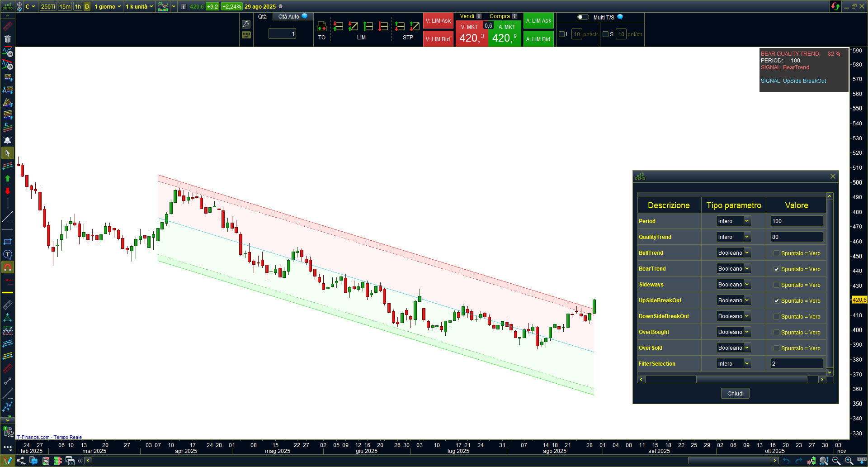868x467 pixels.
Task: Select the 15m timeframe shortcut
Action: click(x=65, y=7)
